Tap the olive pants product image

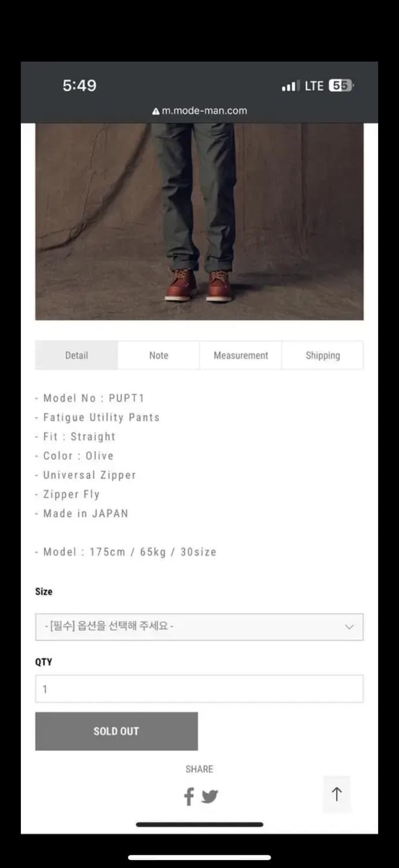click(x=199, y=222)
